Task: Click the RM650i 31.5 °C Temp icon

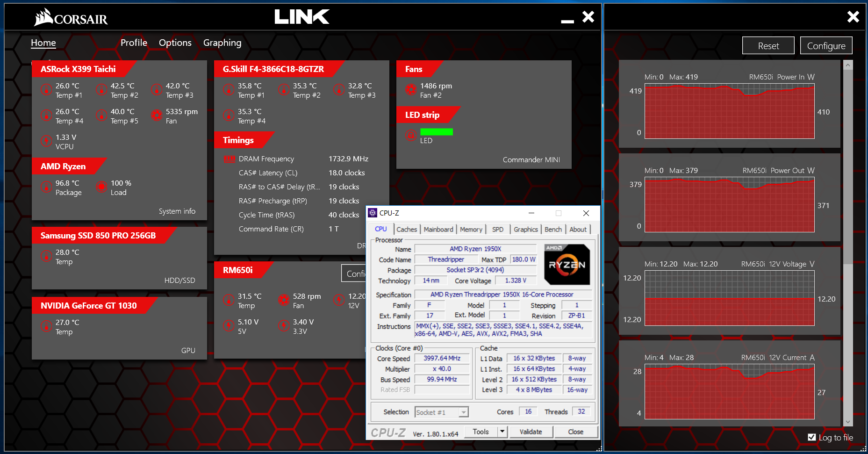Action: point(229,300)
